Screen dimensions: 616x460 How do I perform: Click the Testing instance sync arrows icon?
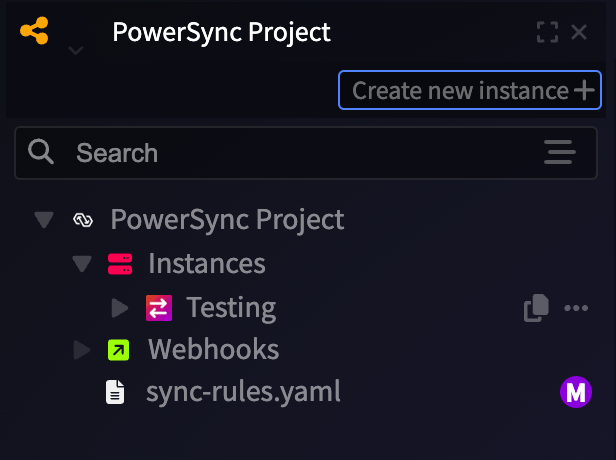[159, 308]
